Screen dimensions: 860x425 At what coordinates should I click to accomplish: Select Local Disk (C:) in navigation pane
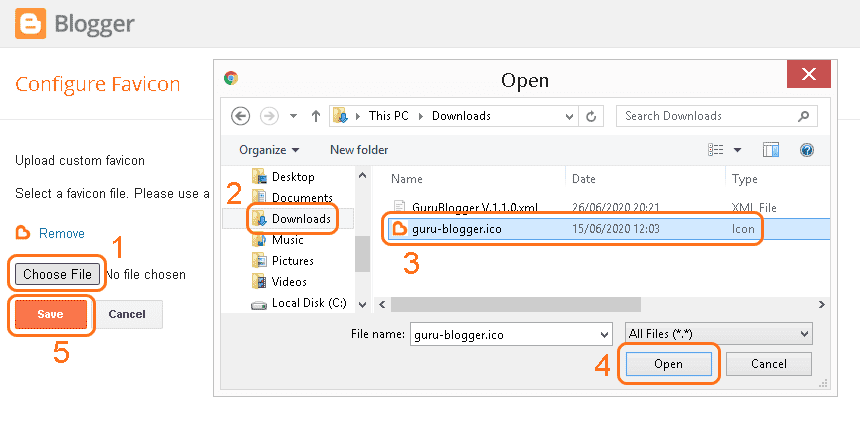pos(299,303)
